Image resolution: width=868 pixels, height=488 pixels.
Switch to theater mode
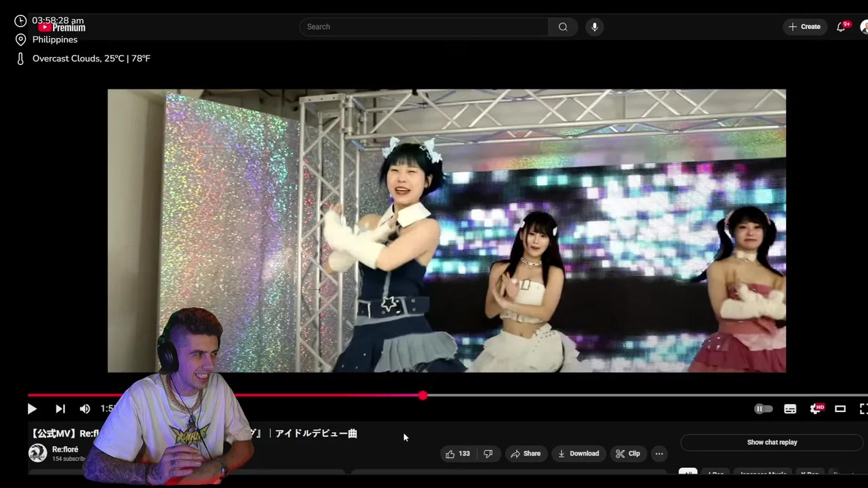click(840, 409)
